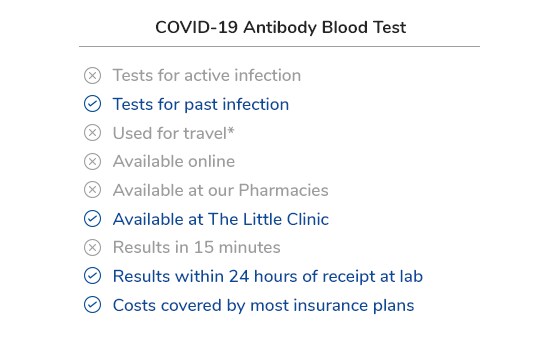Click the checkmark icon beside Results within 24 hours
This screenshot has height=364, width=560.
click(92, 276)
